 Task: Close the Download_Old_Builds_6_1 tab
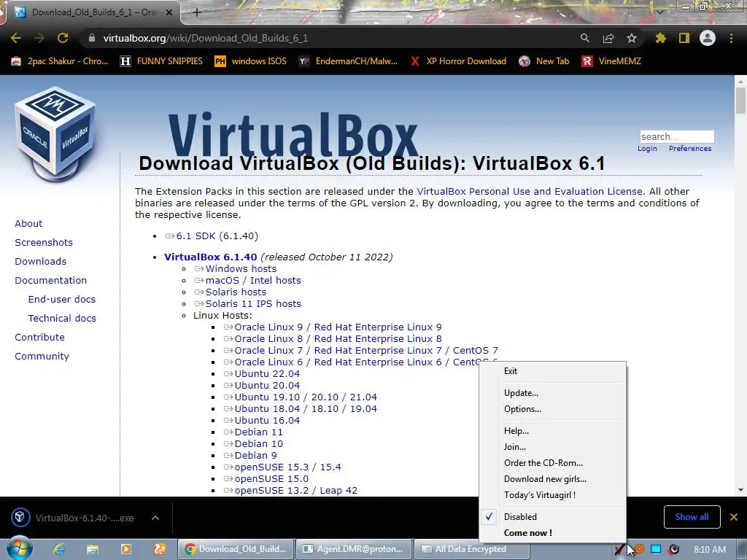click(169, 12)
